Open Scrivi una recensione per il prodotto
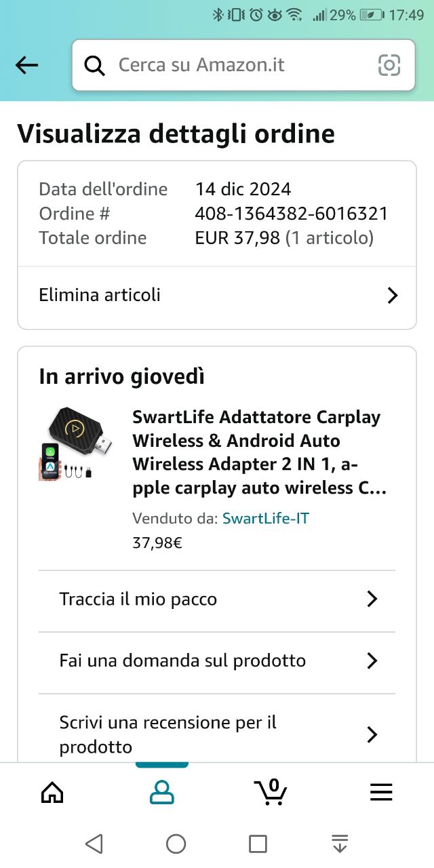Viewport: 434px width, 868px height. tap(217, 734)
